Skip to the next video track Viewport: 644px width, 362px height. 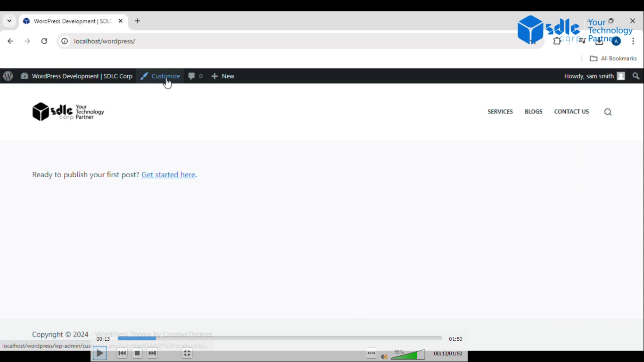[x=152, y=353]
